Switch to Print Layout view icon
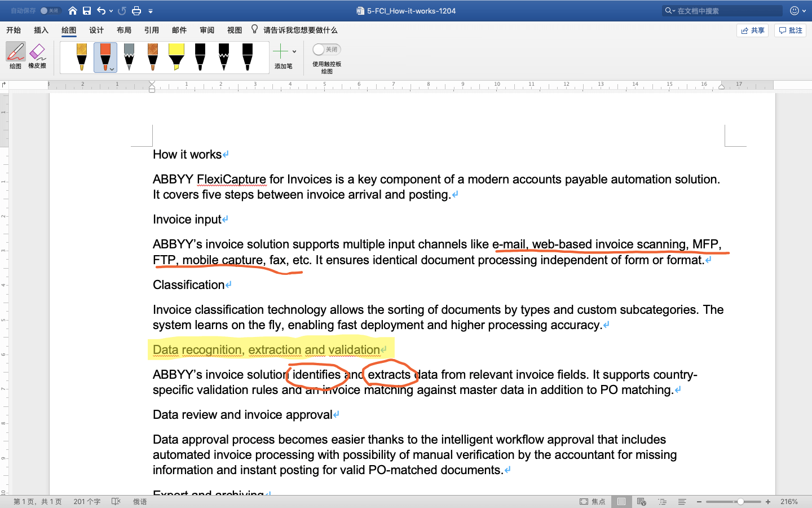812x508 pixels. 621,502
